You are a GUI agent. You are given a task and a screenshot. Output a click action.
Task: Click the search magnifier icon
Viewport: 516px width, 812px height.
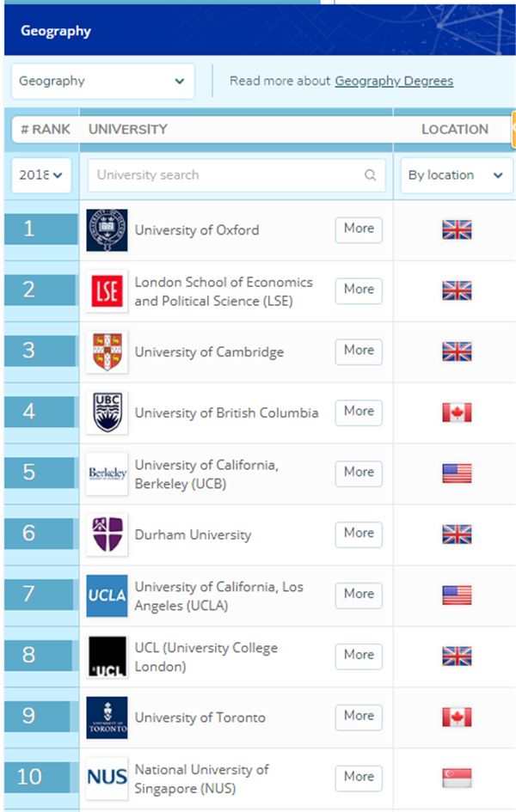[370, 175]
